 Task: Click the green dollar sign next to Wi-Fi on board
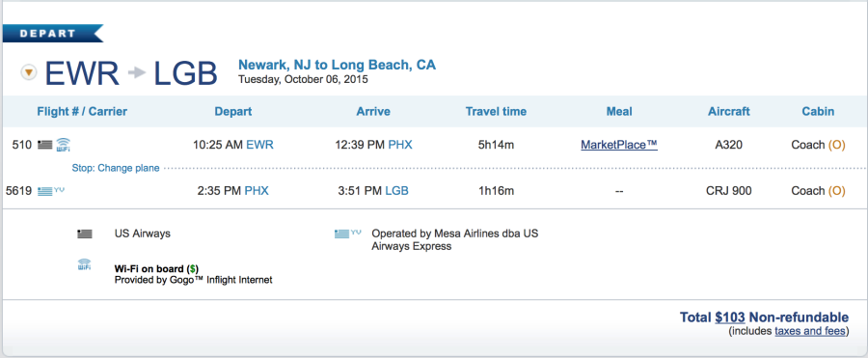[192, 269]
